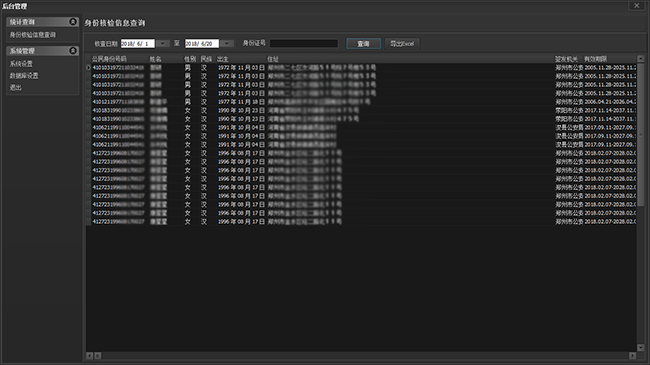The width and height of the screenshot is (650, 365).
Task: Collapse the 系统管理 section with its arrow icon
Action: (73, 51)
